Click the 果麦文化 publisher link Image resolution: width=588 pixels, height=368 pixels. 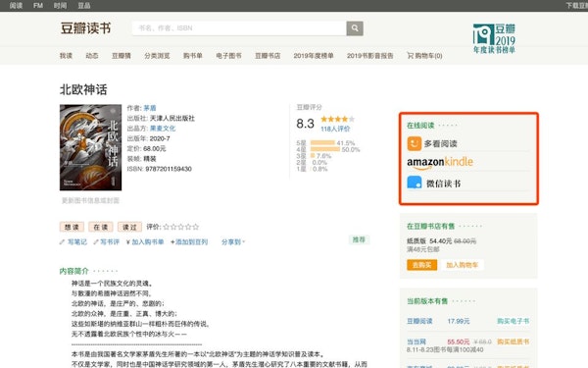coord(163,129)
